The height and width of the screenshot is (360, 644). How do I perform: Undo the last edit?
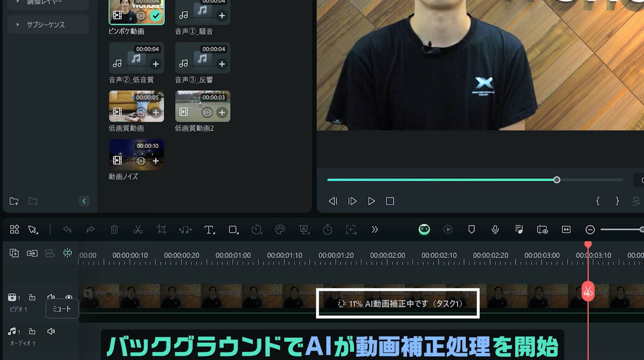click(x=67, y=229)
